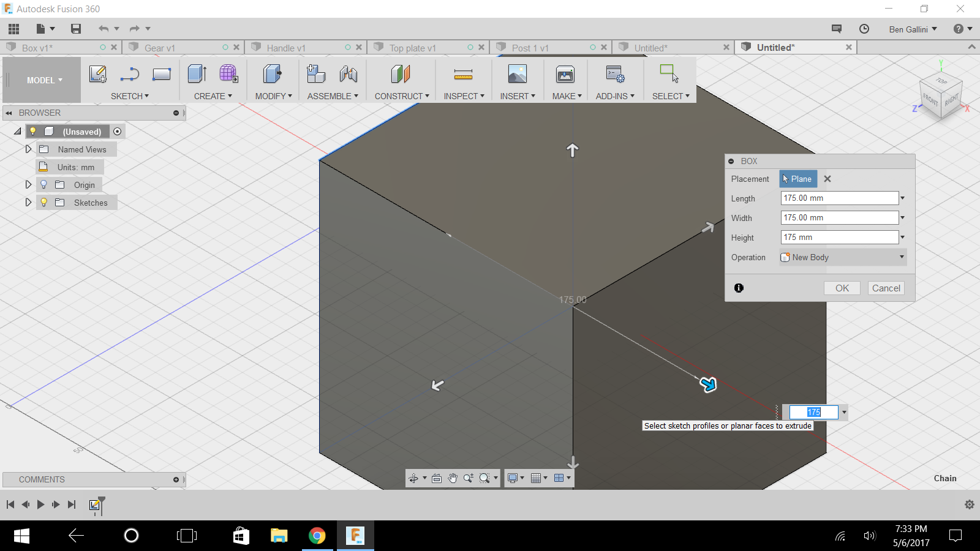Open the MODIFY menu
This screenshot has height=551, width=980.
click(x=274, y=96)
